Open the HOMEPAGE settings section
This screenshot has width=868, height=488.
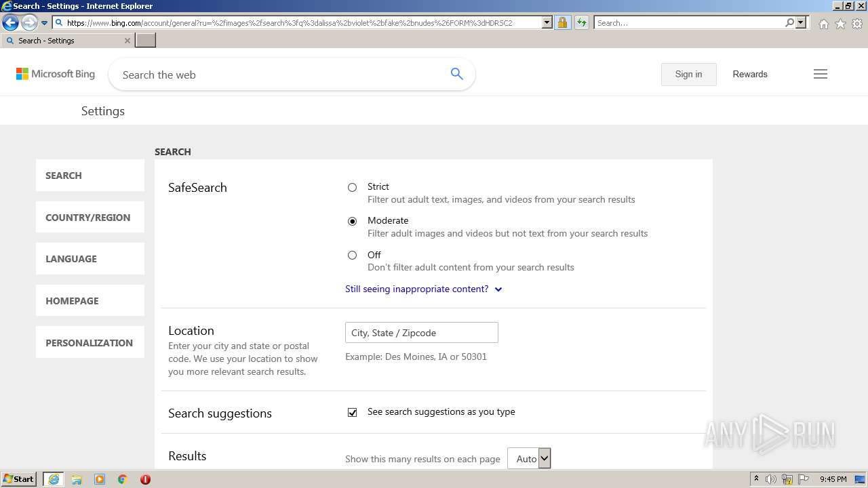[90, 301]
